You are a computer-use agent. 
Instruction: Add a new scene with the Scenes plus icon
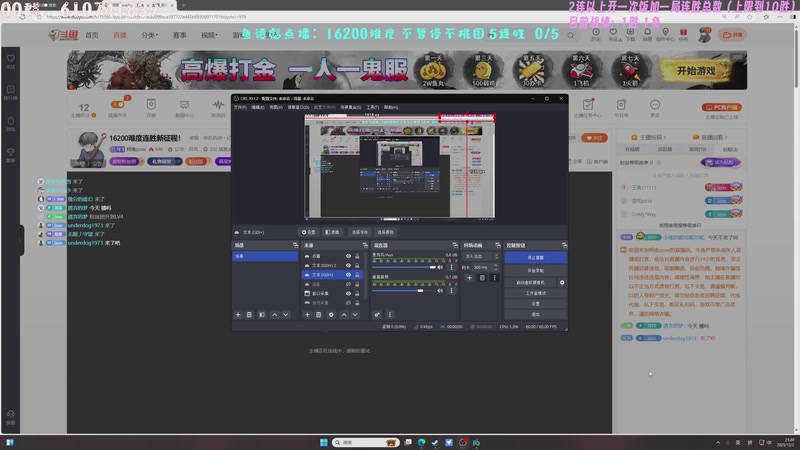(x=238, y=315)
